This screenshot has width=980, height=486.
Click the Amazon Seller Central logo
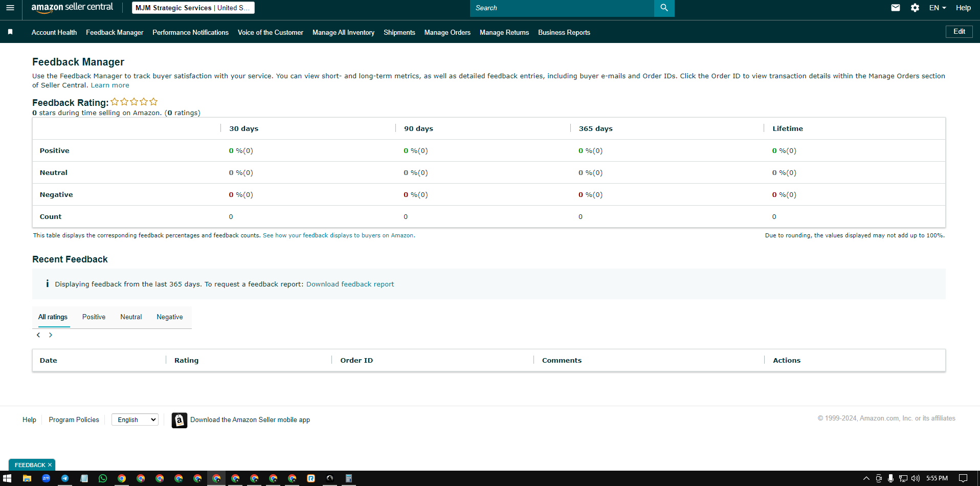72,8
